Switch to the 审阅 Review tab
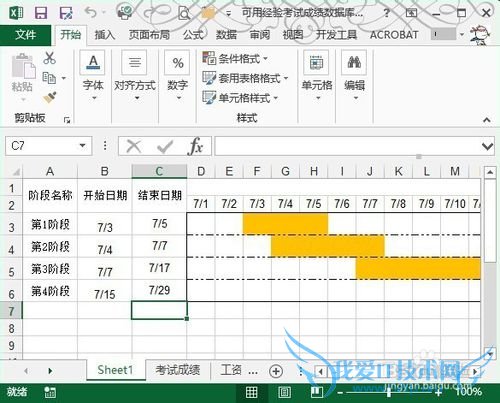The image size is (500, 403). point(260,35)
